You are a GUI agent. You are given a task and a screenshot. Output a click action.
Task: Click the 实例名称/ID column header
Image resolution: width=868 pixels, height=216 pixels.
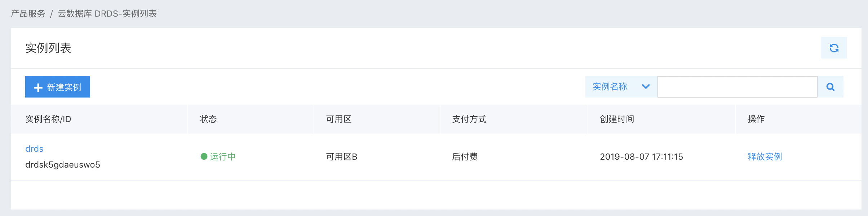click(48, 119)
